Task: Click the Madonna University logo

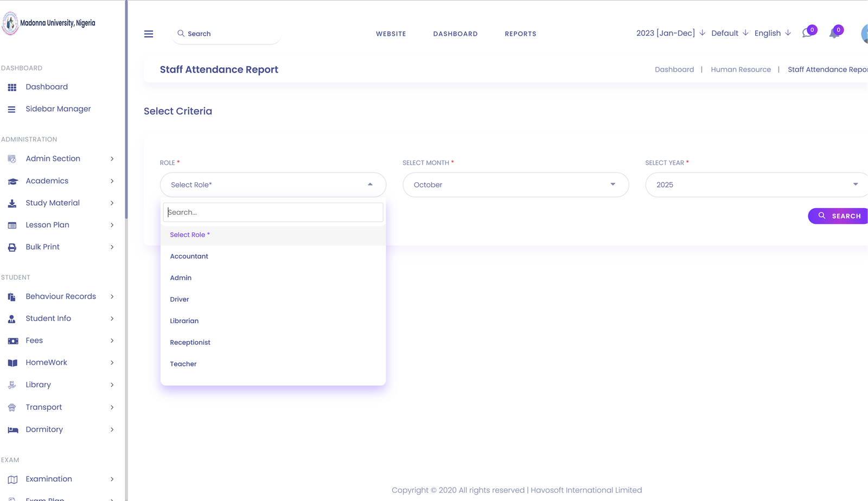Action: click(x=10, y=23)
